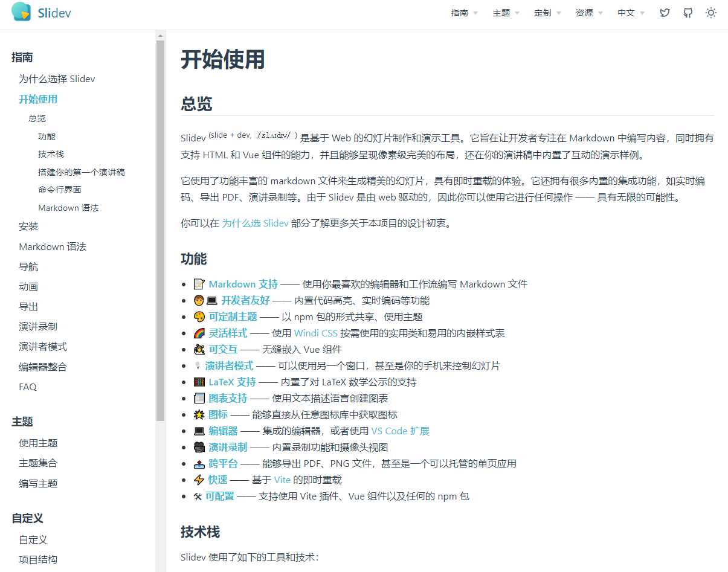Click the Slidev site title text
Image resolution: width=728 pixels, height=572 pixels.
coord(54,13)
